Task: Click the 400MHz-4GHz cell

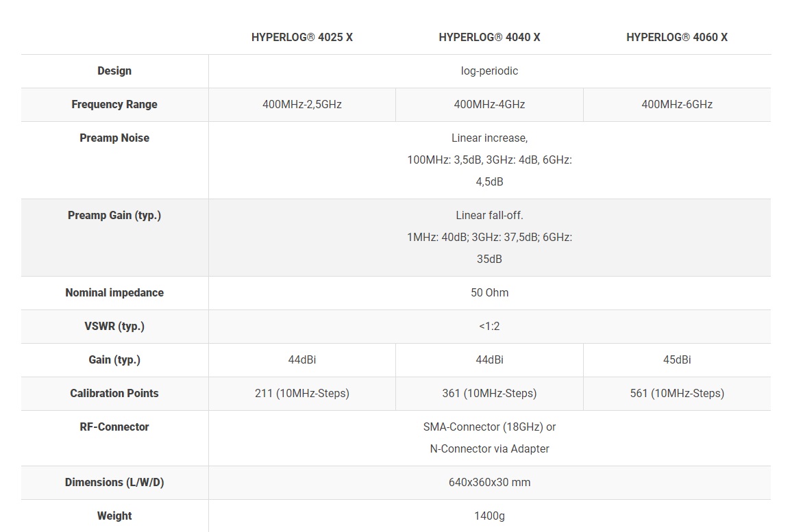Action: 489,104
